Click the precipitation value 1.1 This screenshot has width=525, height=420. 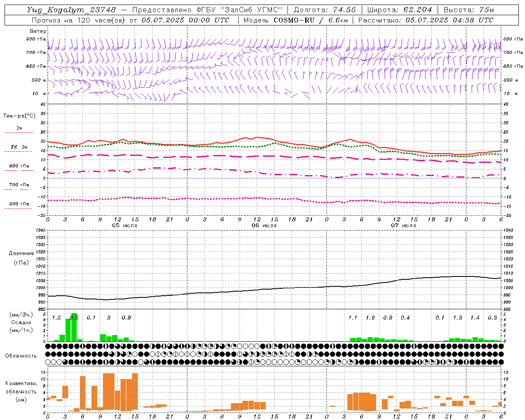pyautogui.click(x=353, y=317)
